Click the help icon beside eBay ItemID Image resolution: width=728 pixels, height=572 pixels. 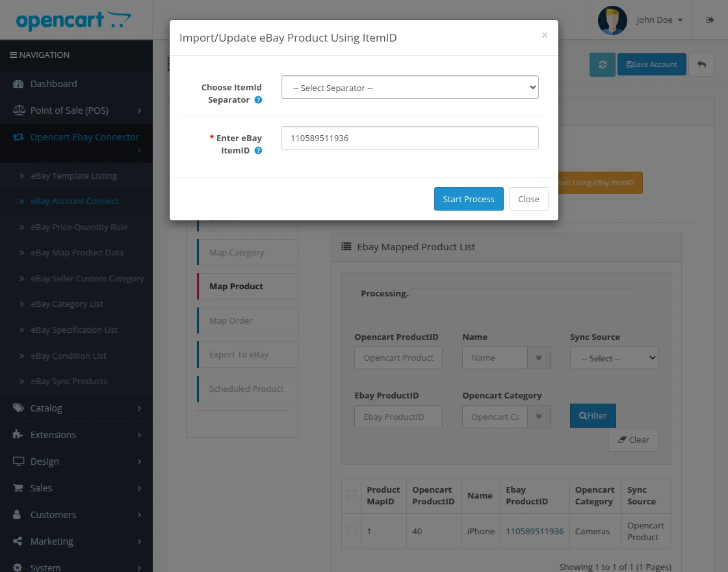(x=258, y=150)
